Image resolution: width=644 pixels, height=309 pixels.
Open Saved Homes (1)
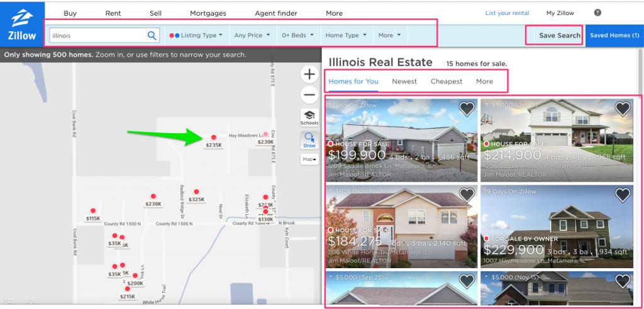click(x=614, y=36)
